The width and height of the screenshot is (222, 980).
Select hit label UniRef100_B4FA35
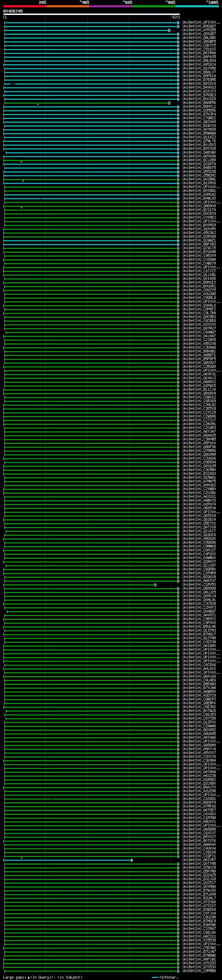pyautogui.click(x=199, y=57)
